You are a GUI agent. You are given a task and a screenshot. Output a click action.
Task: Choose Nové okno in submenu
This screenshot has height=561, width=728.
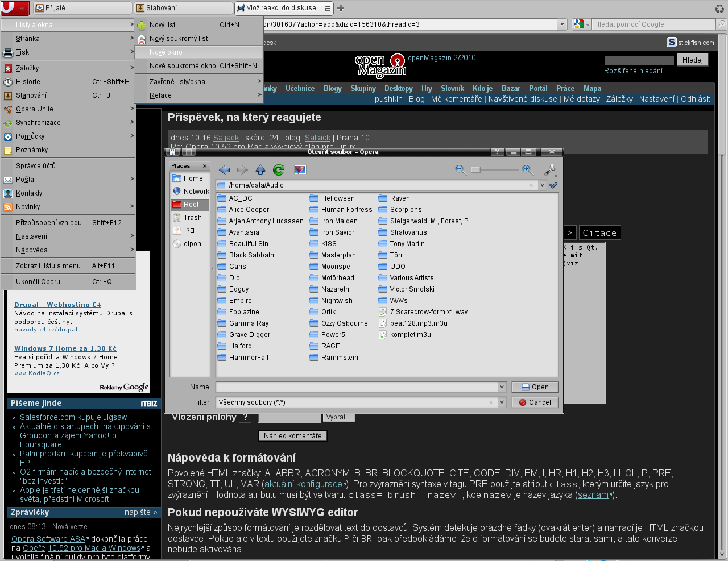(x=198, y=52)
